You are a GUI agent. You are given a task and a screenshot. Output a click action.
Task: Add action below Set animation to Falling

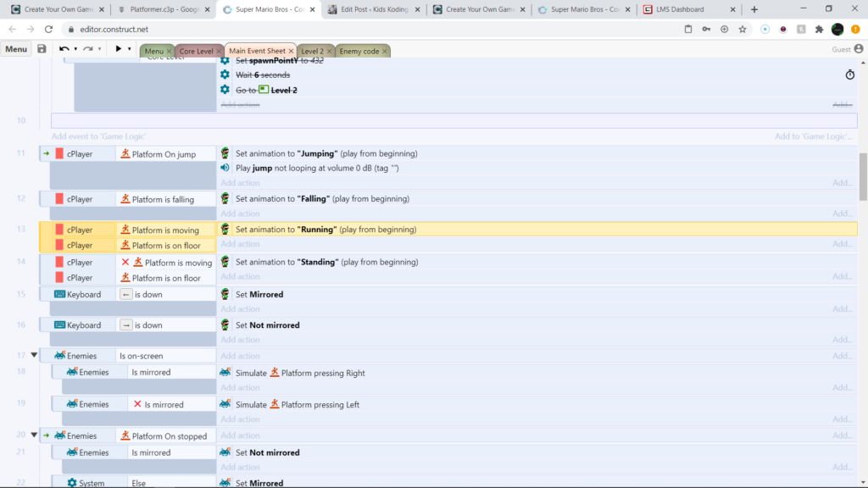point(240,213)
